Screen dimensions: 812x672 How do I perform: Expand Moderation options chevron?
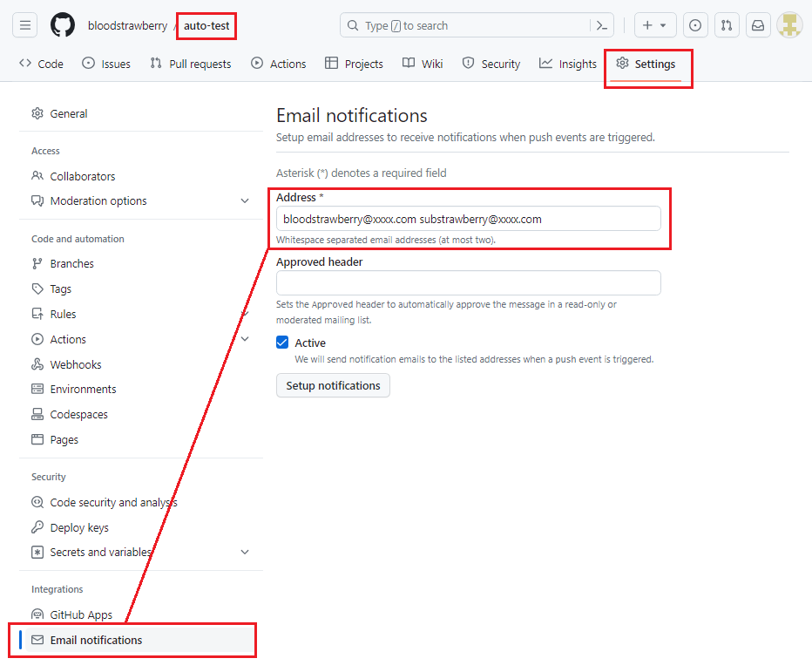pyautogui.click(x=245, y=201)
